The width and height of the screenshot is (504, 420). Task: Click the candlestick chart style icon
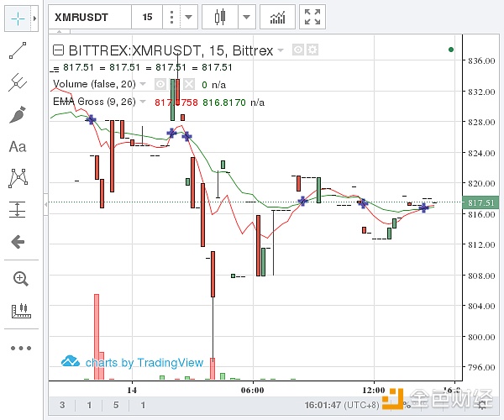(x=220, y=17)
